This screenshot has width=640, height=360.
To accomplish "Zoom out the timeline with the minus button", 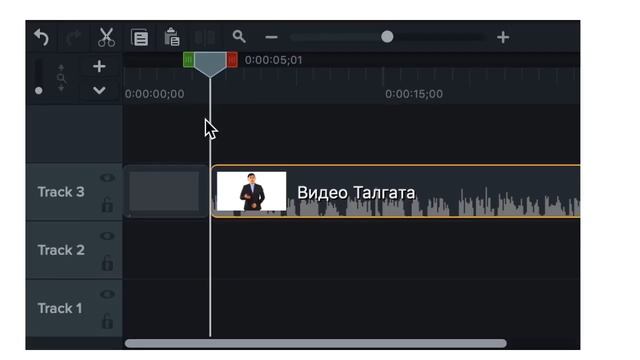I will pyautogui.click(x=271, y=38).
